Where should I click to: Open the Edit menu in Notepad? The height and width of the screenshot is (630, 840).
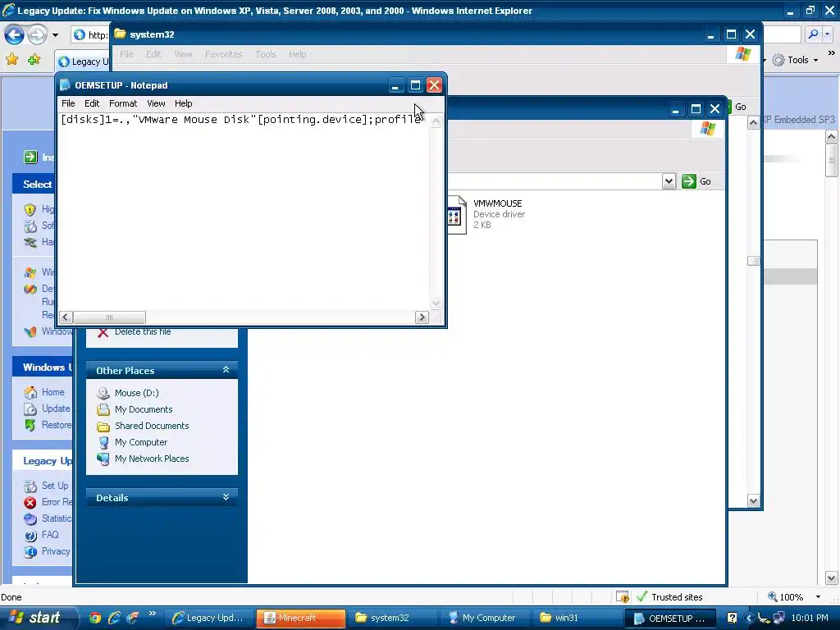(92, 103)
